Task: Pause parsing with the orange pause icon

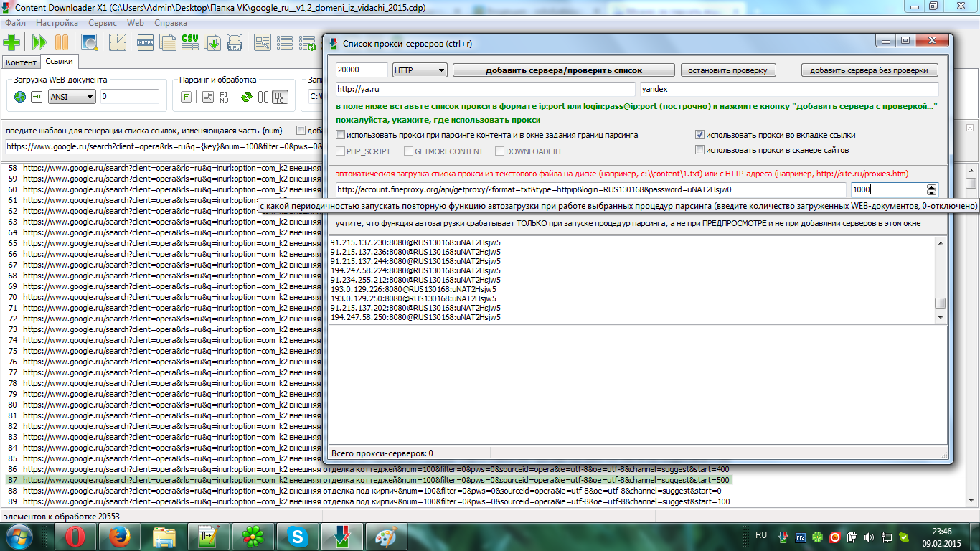Action: [62, 42]
